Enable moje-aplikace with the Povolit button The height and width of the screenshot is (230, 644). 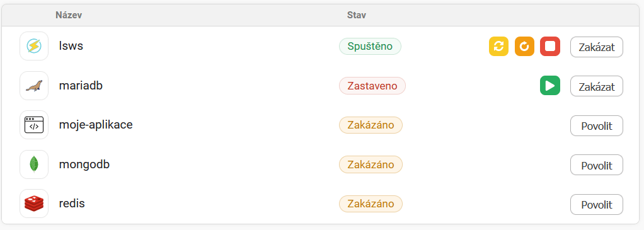click(x=596, y=125)
